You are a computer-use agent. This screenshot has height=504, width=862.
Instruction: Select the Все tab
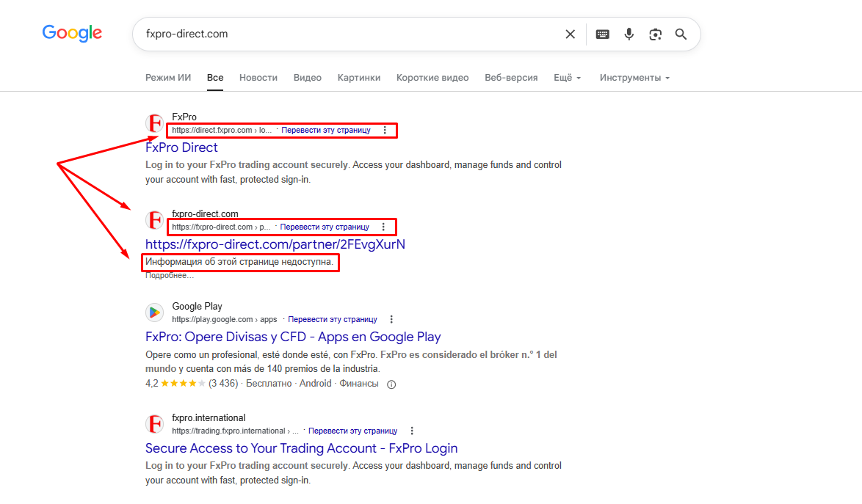[x=215, y=78]
